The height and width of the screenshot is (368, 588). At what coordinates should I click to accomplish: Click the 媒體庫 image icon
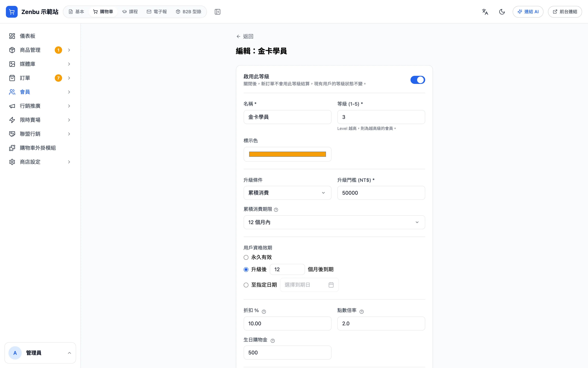pos(12,64)
